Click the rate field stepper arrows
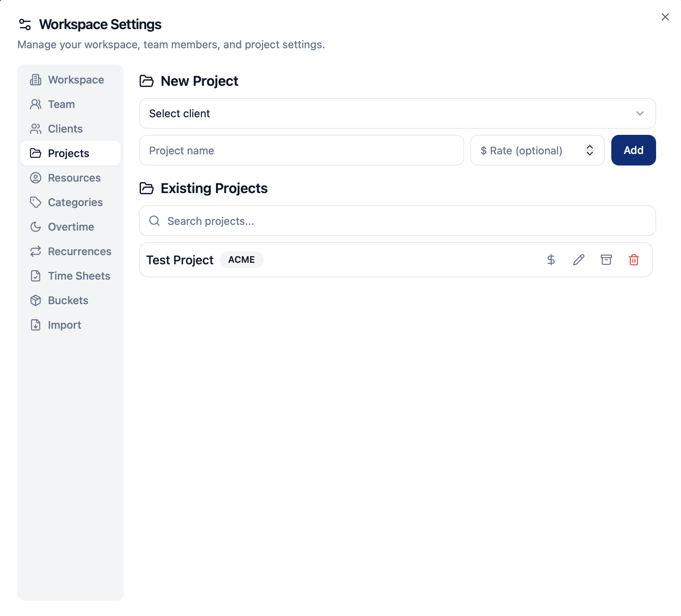Screen dimensions: 681x616 pyautogui.click(x=589, y=150)
